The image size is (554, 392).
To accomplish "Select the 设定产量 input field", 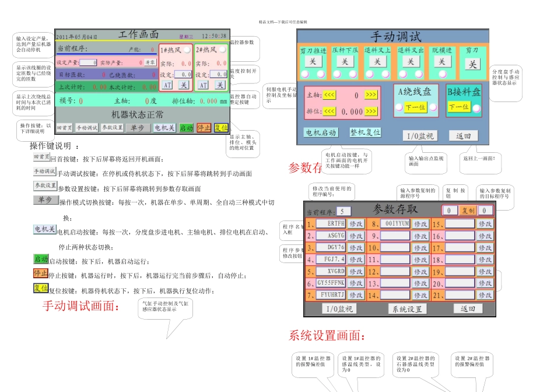I will (x=88, y=62).
